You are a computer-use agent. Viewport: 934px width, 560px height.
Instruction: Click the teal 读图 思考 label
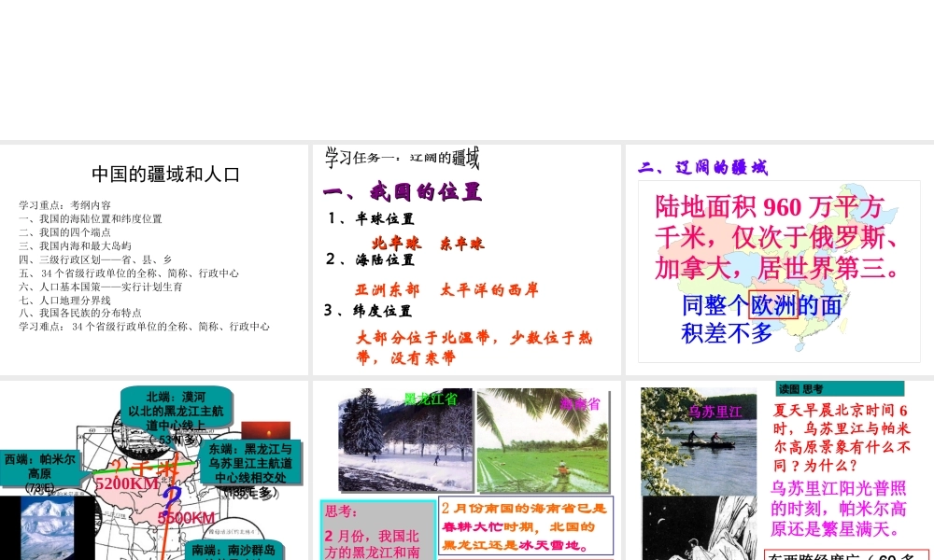coord(840,388)
